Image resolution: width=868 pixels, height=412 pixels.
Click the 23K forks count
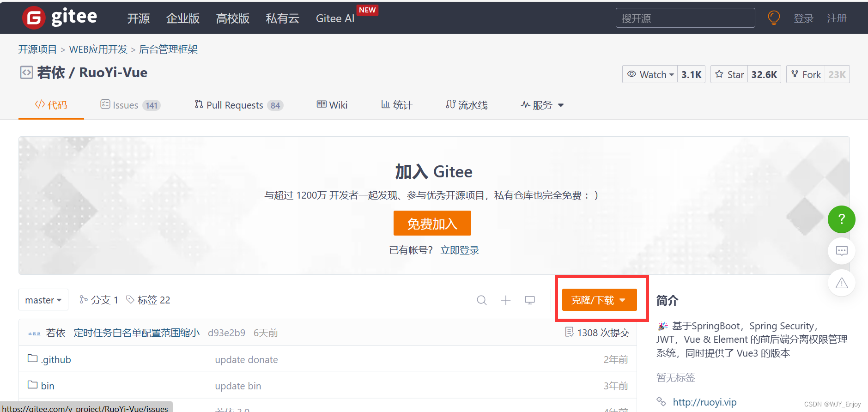tap(837, 74)
